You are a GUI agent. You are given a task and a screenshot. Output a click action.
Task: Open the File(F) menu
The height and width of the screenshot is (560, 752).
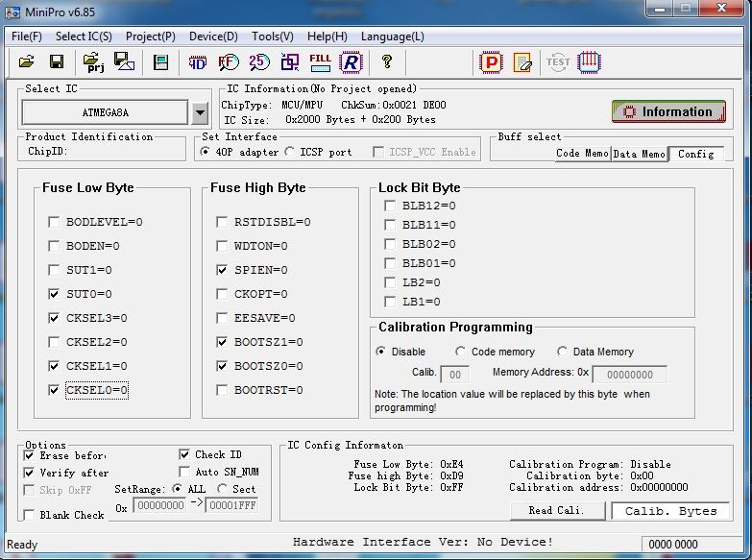(x=26, y=37)
